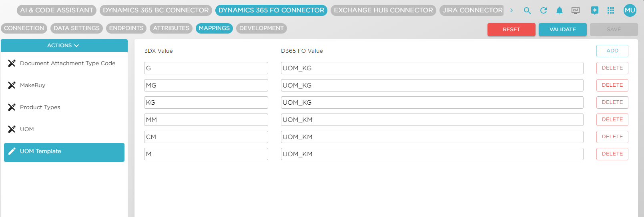This screenshot has height=217, width=644.
Task: Select the MakeBuy mapping in sidebar
Action: [32, 85]
